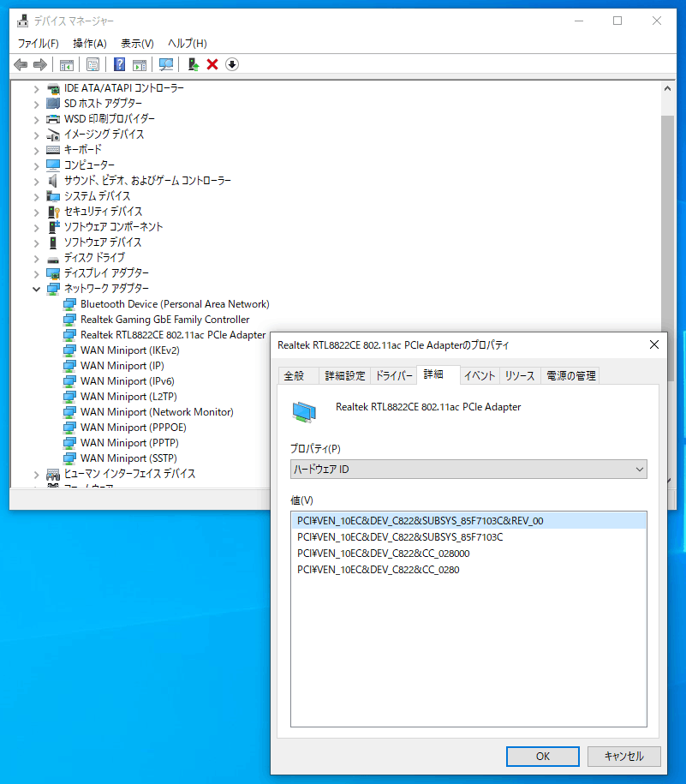Image resolution: width=686 pixels, height=784 pixels.
Task: Click the Disable device toolbar icon
Action: point(231,64)
